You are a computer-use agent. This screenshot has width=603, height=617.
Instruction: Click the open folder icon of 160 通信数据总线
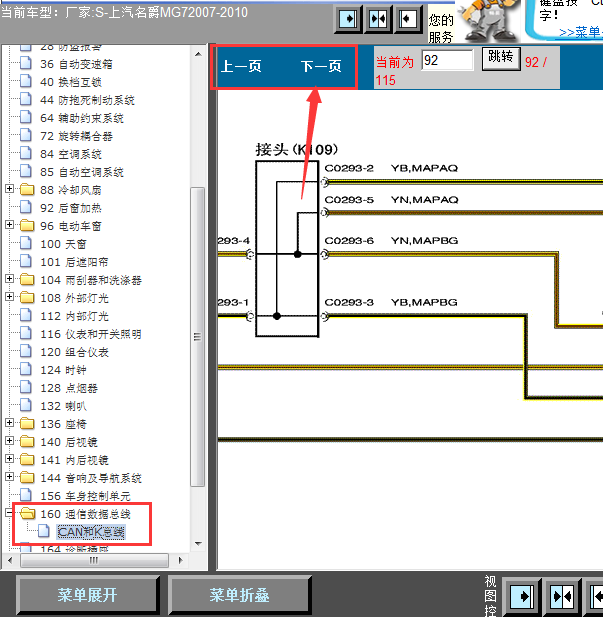pos(27,514)
